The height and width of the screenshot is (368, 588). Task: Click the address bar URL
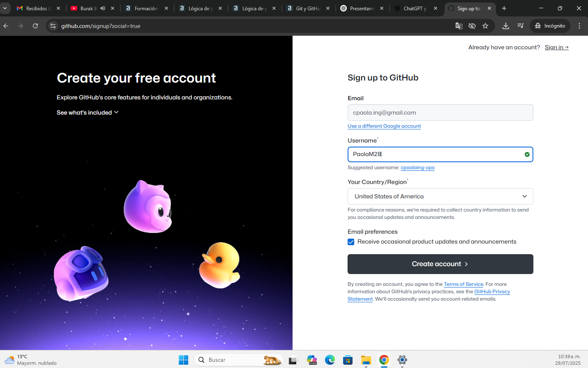101,26
